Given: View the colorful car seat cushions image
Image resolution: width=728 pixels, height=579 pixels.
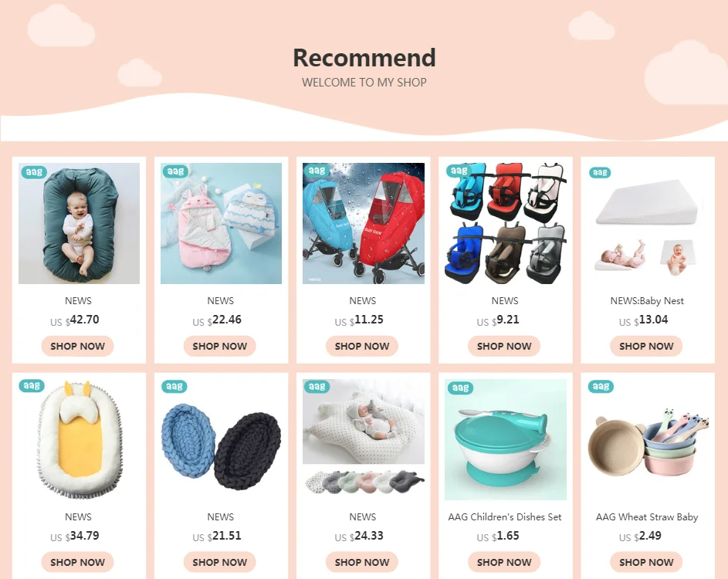Looking at the screenshot, I should (x=505, y=223).
